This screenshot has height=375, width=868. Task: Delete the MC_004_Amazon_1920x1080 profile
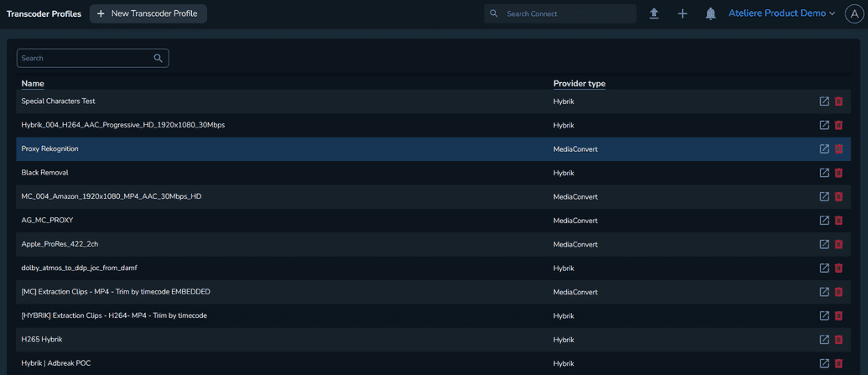pyautogui.click(x=839, y=196)
